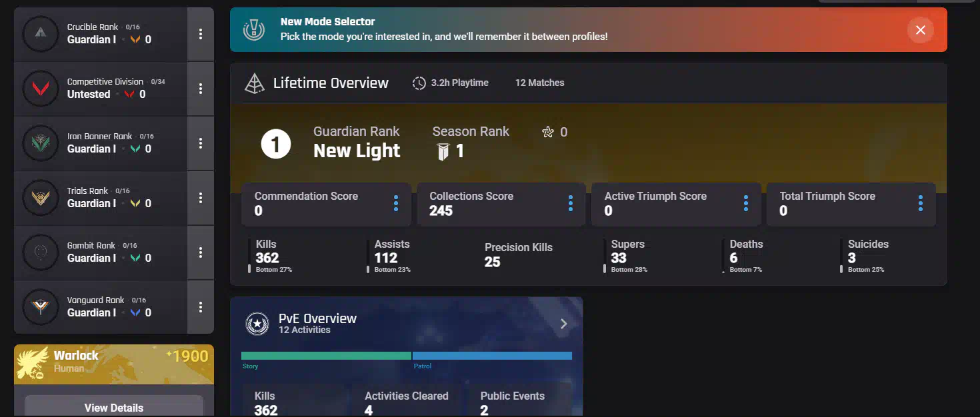Click the Precision Kills value 25
The width and height of the screenshot is (980, 417).
(493, 262)
